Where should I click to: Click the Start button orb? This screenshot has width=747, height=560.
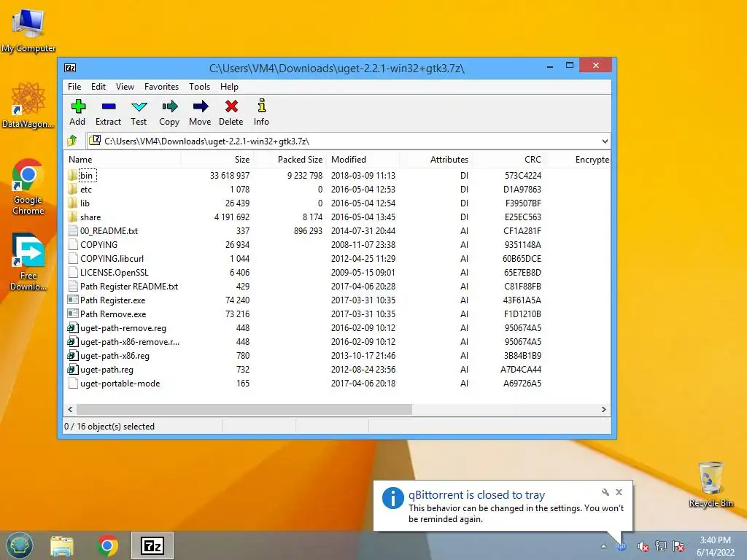tap(20, 545)
